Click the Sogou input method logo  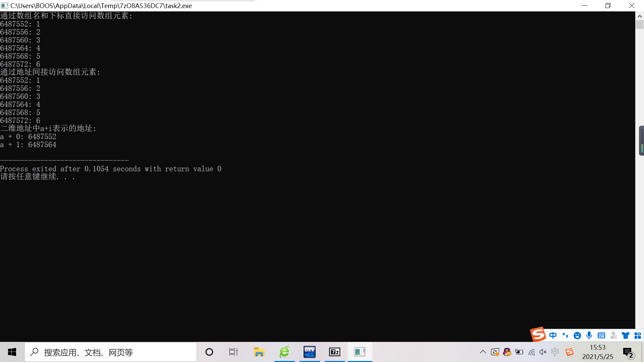click(538, 335)
